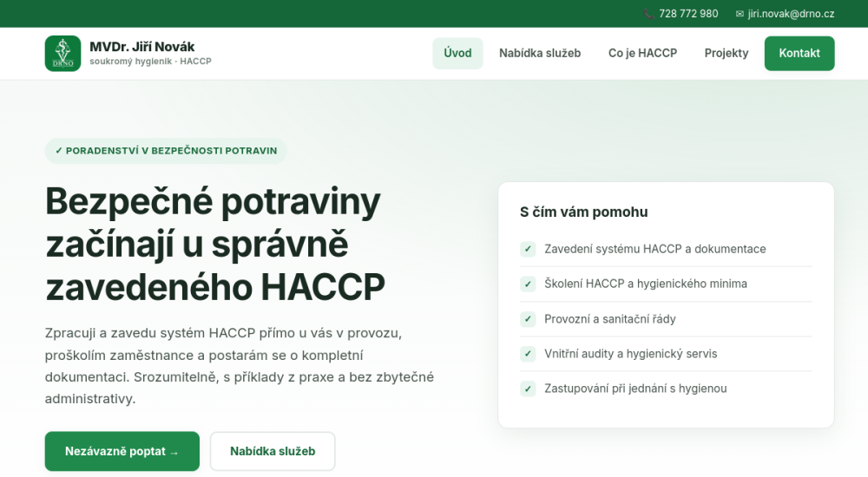Click the S čím vám pomohu heading

(583, 212)
